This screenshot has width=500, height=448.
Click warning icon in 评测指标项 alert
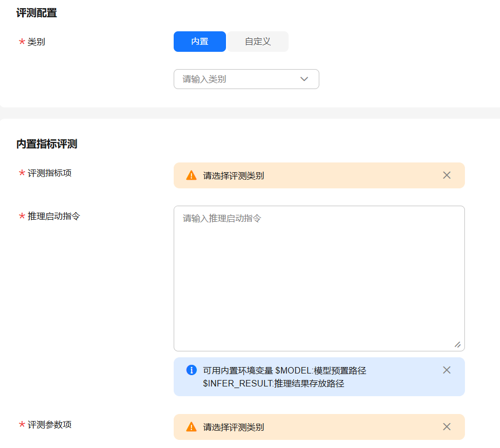(191, 175)
